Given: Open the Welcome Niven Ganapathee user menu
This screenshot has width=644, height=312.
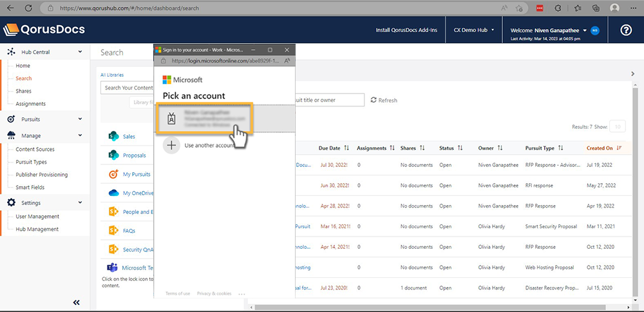Looking at the screenshot, I should [549, 30].
